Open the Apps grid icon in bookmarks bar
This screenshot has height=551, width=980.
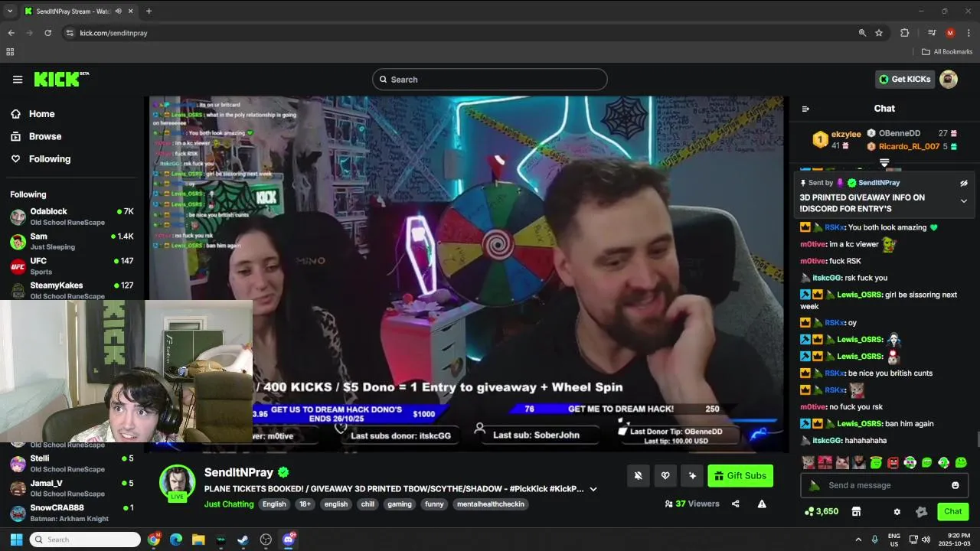tap(10, 52)
